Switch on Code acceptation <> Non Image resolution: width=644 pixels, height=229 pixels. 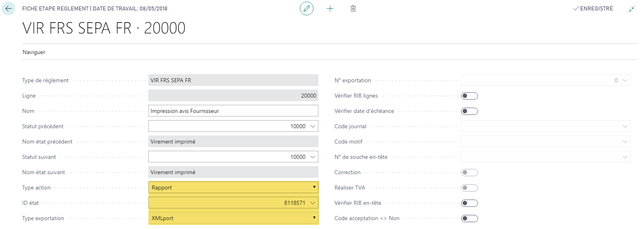[469, 219]
